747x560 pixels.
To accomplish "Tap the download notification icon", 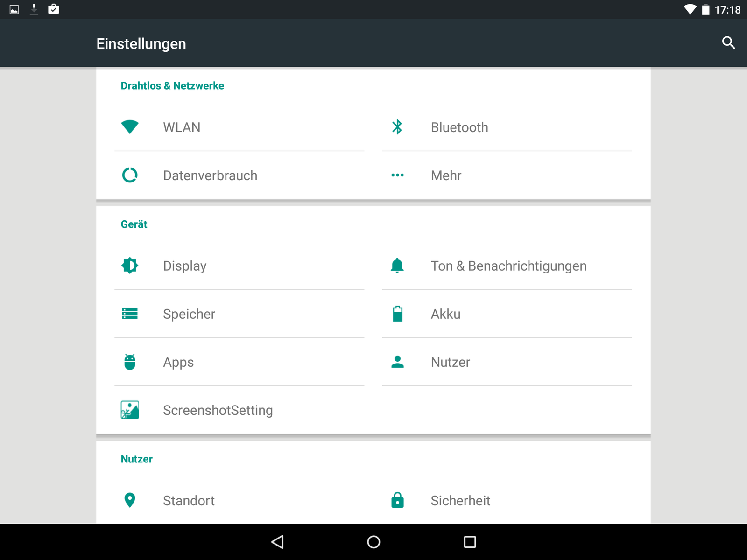I will 34,9.
